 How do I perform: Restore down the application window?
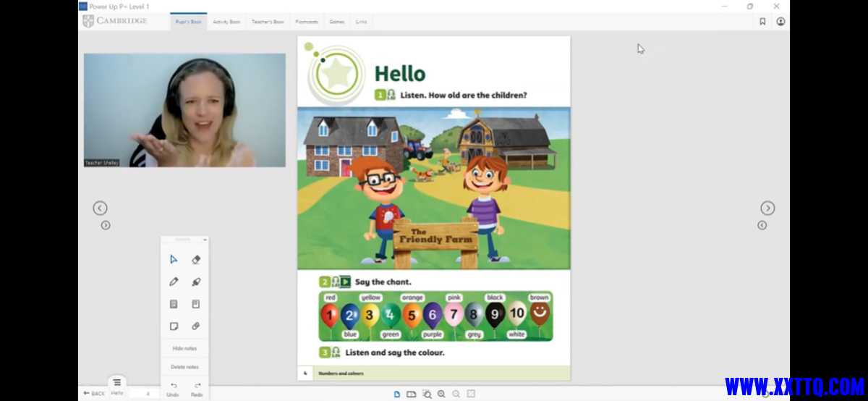pyautogui.click(x=750, y=7)
